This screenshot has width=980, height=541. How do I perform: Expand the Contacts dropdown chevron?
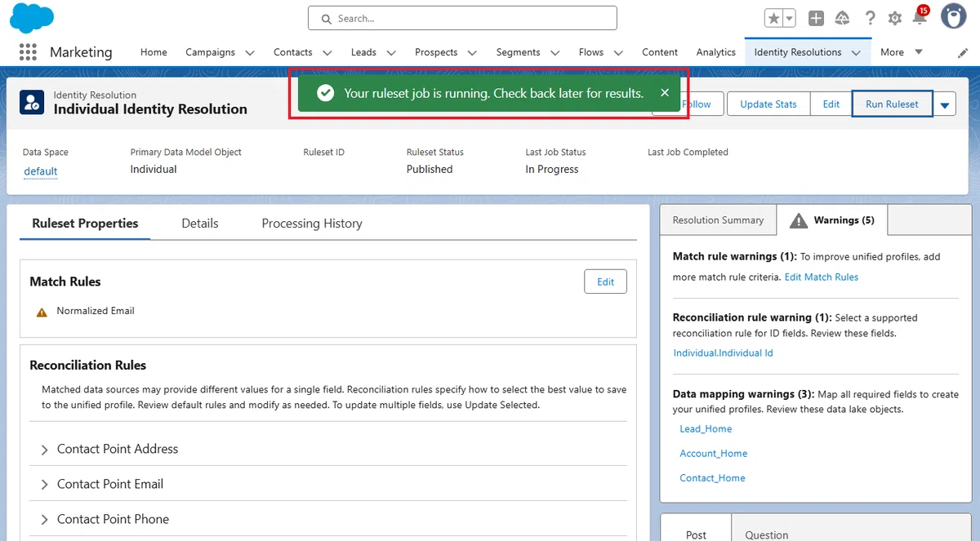coord(327,53)
